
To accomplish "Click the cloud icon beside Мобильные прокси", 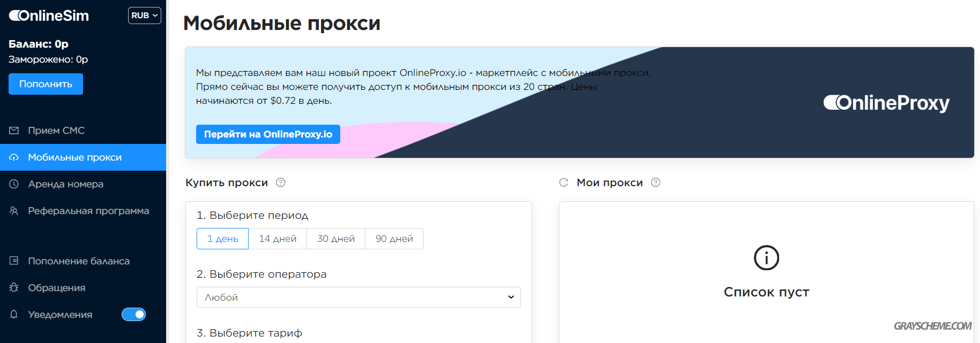I will click(14, 157).
